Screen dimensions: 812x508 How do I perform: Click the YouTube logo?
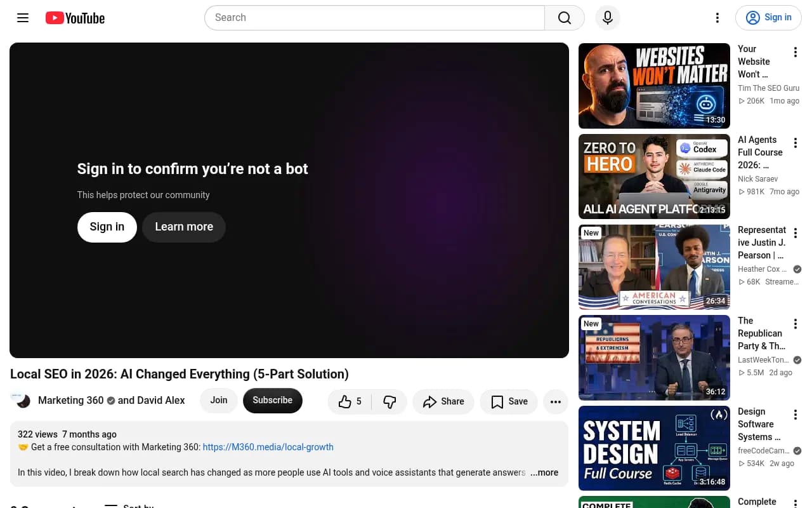75,18
